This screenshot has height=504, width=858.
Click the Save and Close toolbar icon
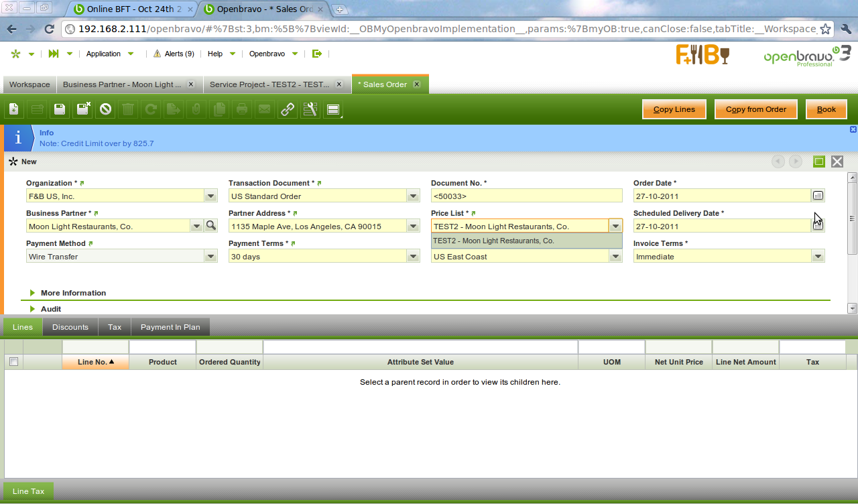tap(83, 109)
